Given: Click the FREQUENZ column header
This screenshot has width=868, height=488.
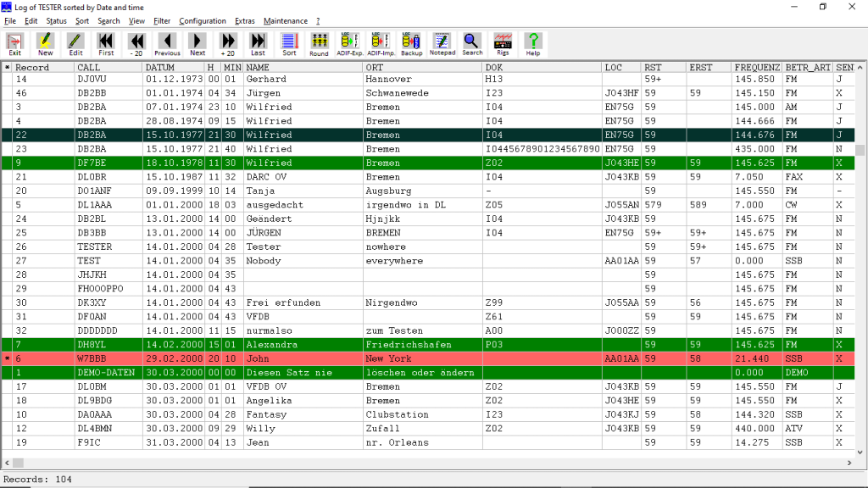Looking at the screenshot, I should click(757, 67).
